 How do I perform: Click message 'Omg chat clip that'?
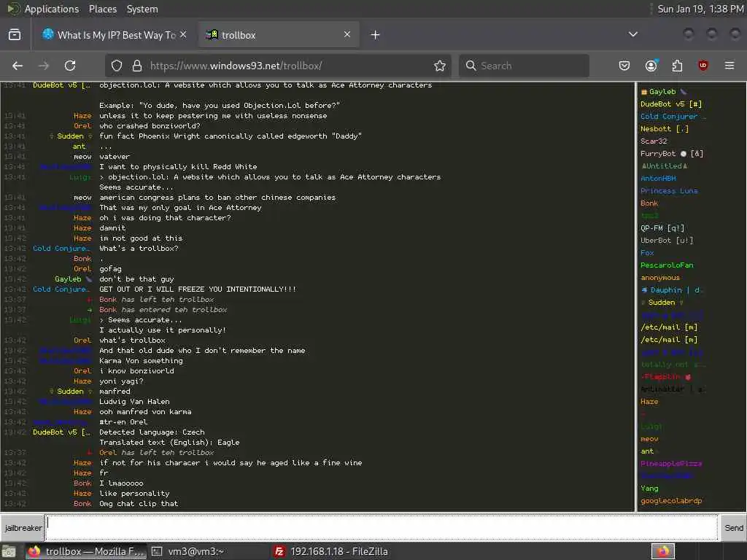(x=139, y=503)
